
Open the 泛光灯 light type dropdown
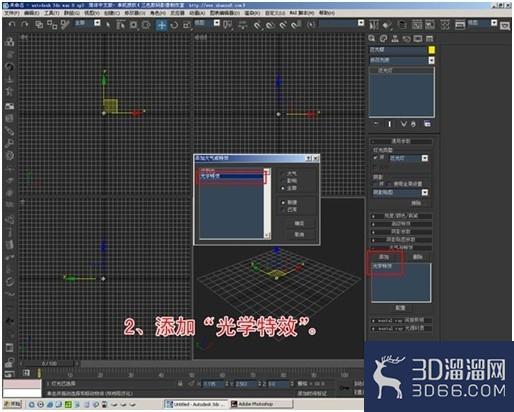(x=425, y=158)
